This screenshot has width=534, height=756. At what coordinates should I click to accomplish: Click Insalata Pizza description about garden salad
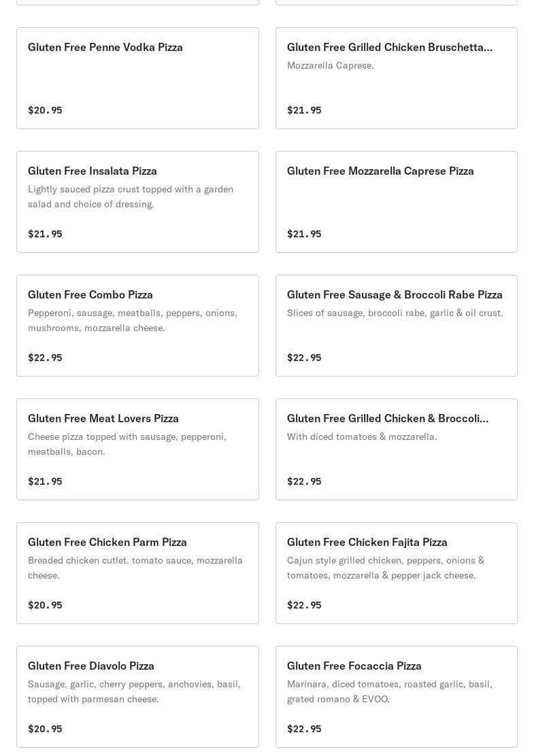coord(131,196)
